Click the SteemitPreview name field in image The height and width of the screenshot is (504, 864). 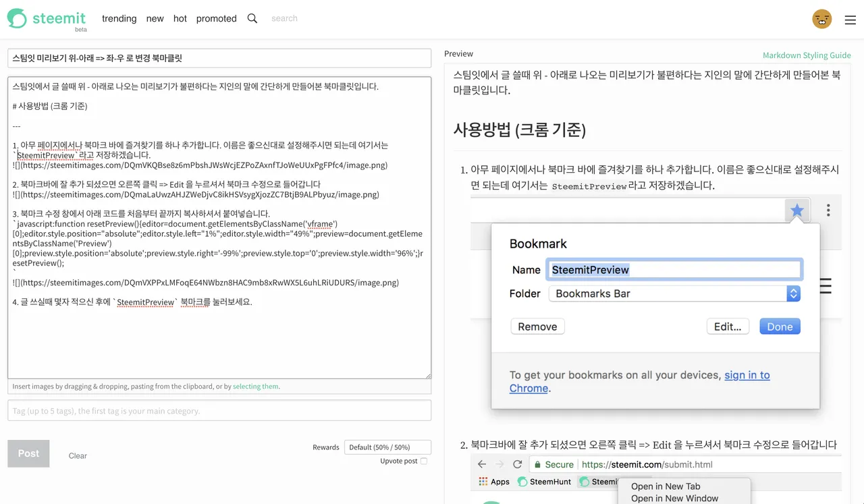(674, 270)
